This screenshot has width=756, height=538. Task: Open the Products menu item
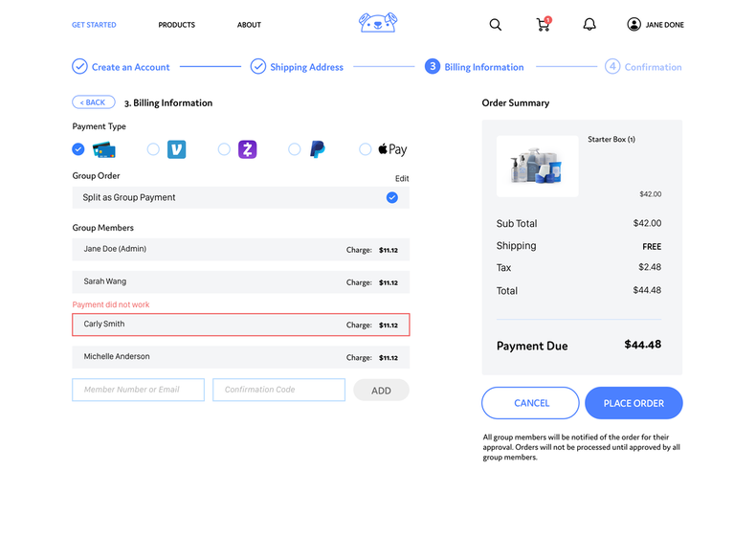pos(176,25)
